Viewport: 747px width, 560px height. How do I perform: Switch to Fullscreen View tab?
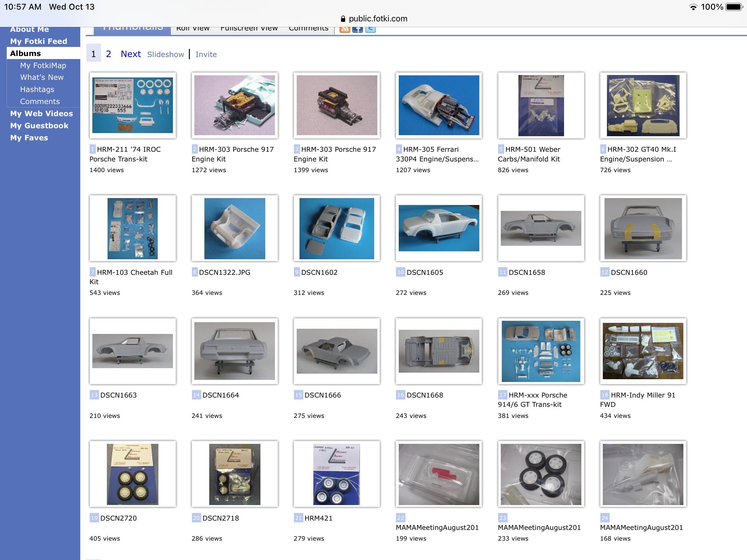249,30
